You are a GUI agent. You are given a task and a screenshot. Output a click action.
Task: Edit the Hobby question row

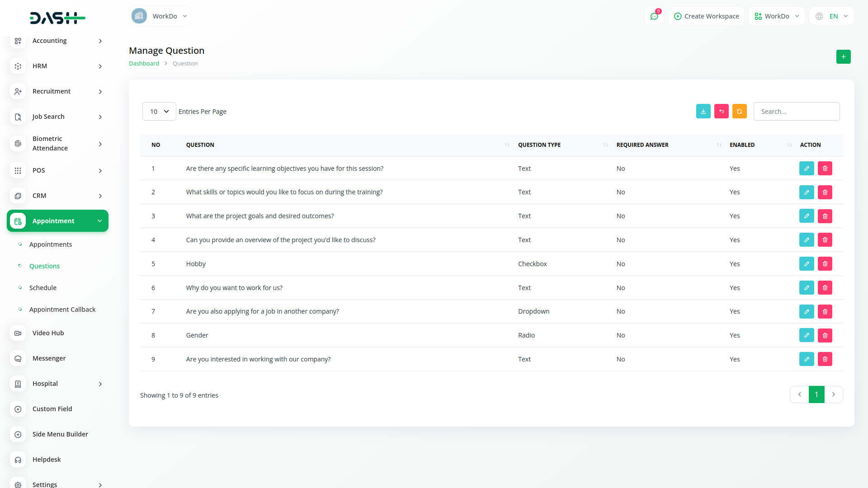806,264
